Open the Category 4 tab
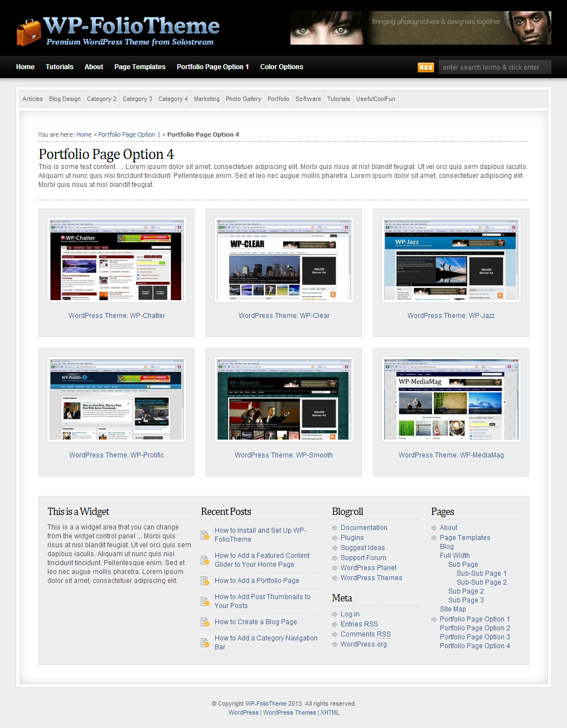567x728 pixels. tap(173, 99)
